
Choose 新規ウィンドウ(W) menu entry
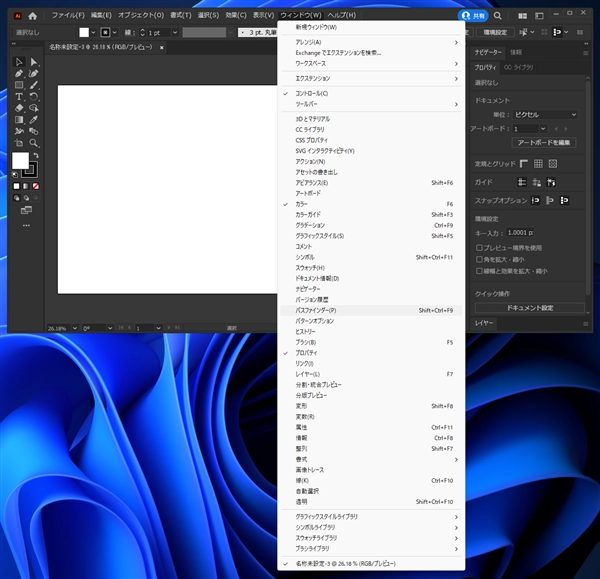pos(371,27)
